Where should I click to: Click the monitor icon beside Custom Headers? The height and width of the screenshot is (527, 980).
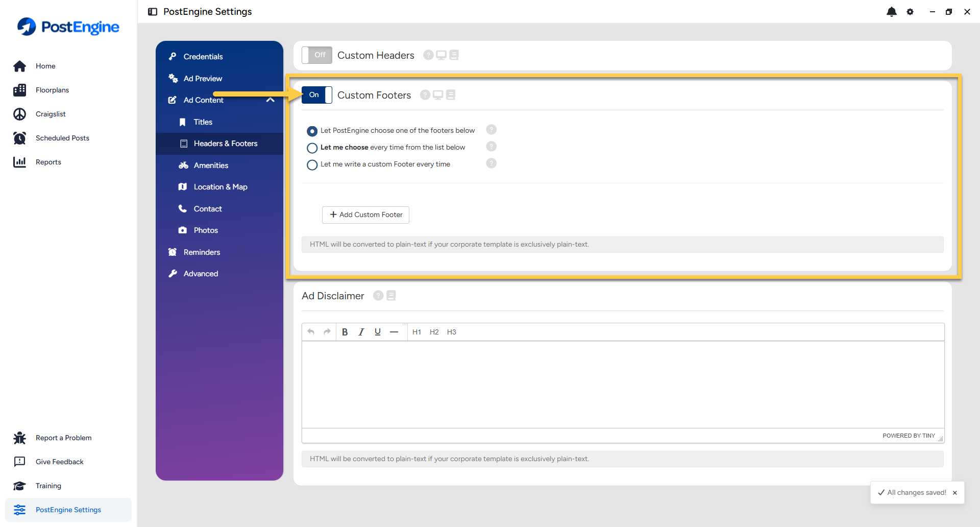pyautogui.click(x=441, y=55)
